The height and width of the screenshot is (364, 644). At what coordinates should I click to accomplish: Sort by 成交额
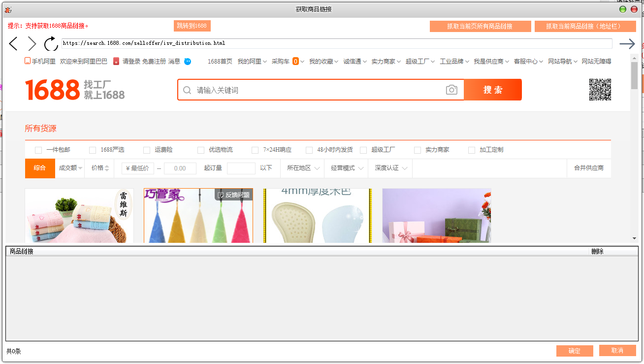pyautogui.click(x=70, y=168)
